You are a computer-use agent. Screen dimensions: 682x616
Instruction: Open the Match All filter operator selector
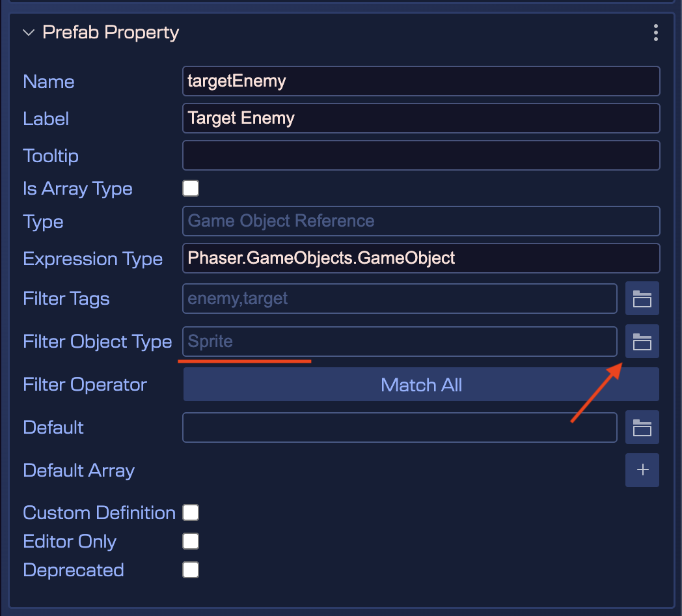click(421, 384)
